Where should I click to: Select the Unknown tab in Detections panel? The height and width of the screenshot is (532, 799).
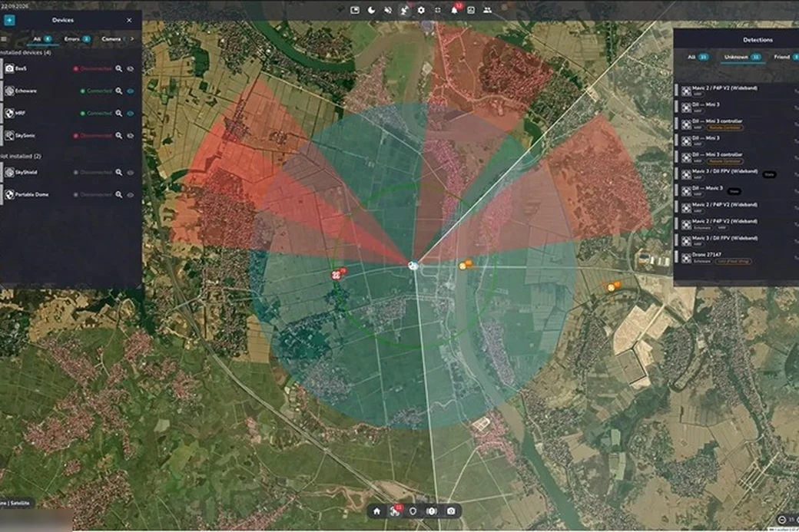(742, 57)
